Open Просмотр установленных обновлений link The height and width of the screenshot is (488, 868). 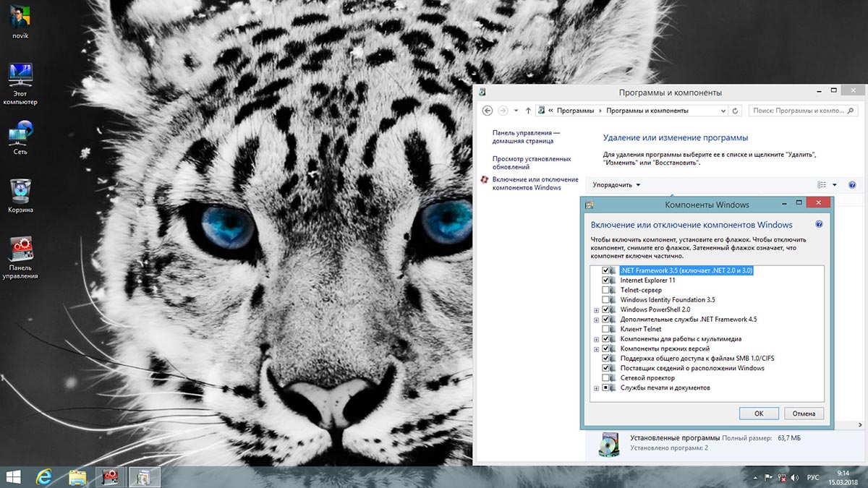pos(532,163)
